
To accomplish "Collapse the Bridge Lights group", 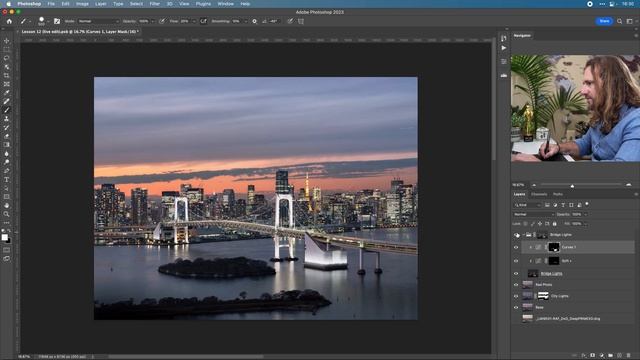I will (x=523, y=235).
